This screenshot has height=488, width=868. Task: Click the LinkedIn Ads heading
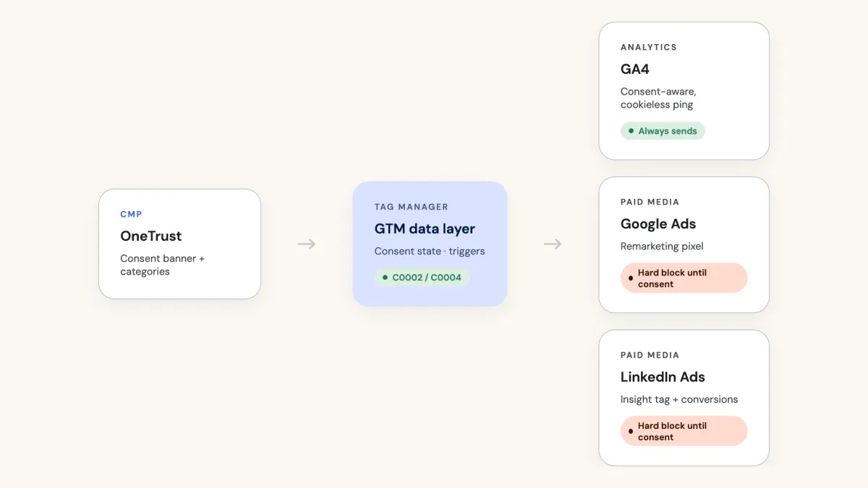pyautogui.click(x=663, y=377)
